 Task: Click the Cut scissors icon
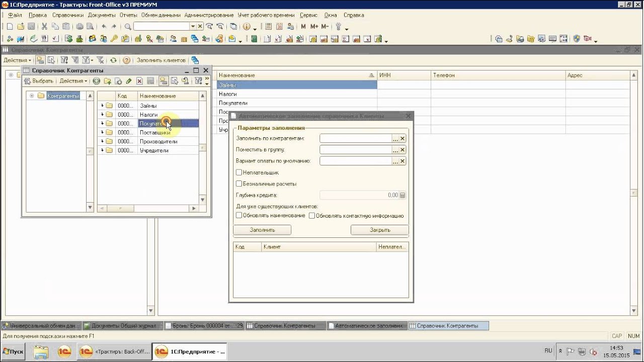(44, 27)
